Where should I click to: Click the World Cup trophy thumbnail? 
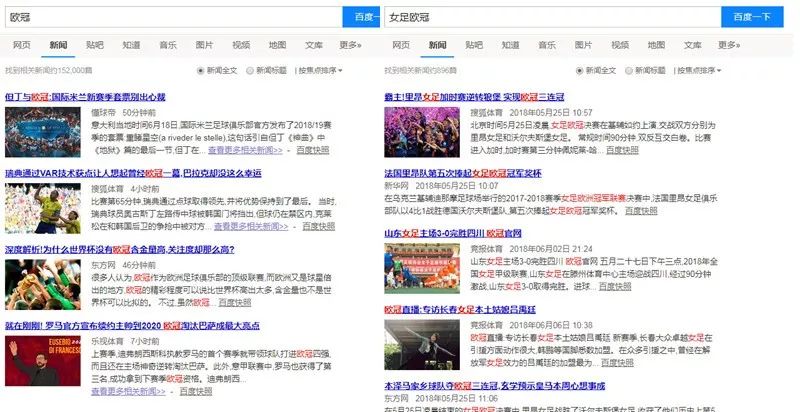click(x=43, y=285)
